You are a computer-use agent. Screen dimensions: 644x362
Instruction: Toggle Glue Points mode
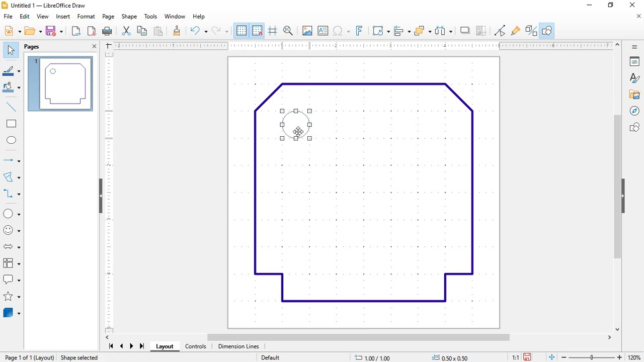tap(516, 31)
